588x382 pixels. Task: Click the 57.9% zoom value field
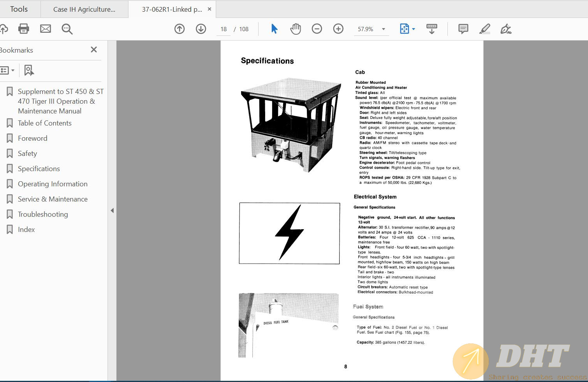pyautogui.click(x=366, y=29)
